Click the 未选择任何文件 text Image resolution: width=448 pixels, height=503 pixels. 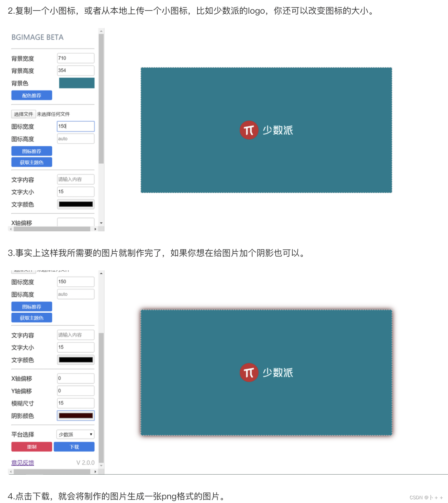53,114
